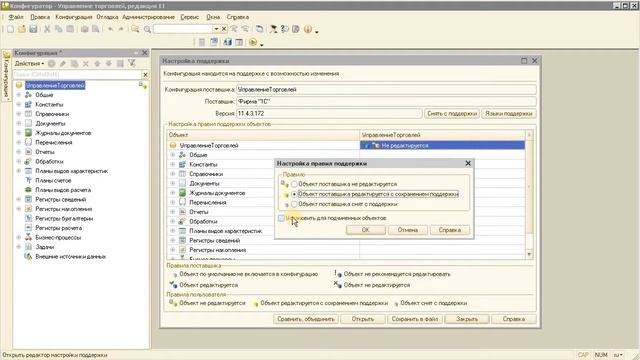
Task: Click the 'Не редактируется' highlighted cell
Action: point(442,145)
